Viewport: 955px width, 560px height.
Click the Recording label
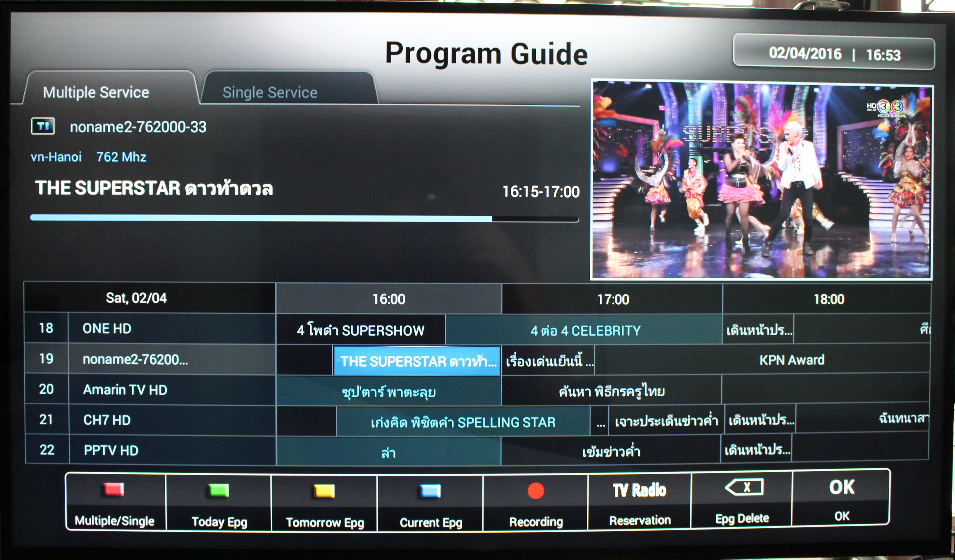coord(536,522)
